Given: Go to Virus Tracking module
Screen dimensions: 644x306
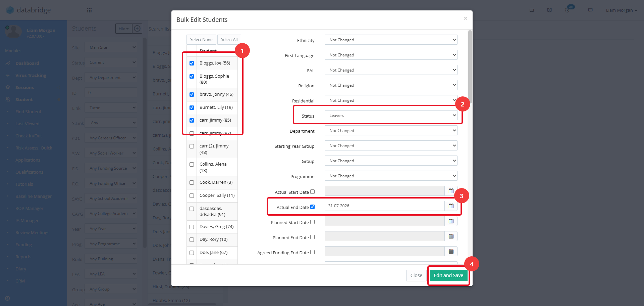Looking at the screenshot, I should [x=31, y=75].
